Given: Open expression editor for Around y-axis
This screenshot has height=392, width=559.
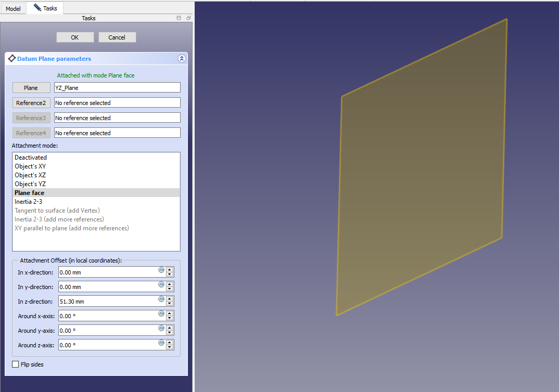Looking at the screenshot, I should pyautogui.click(x=161, y=328).
